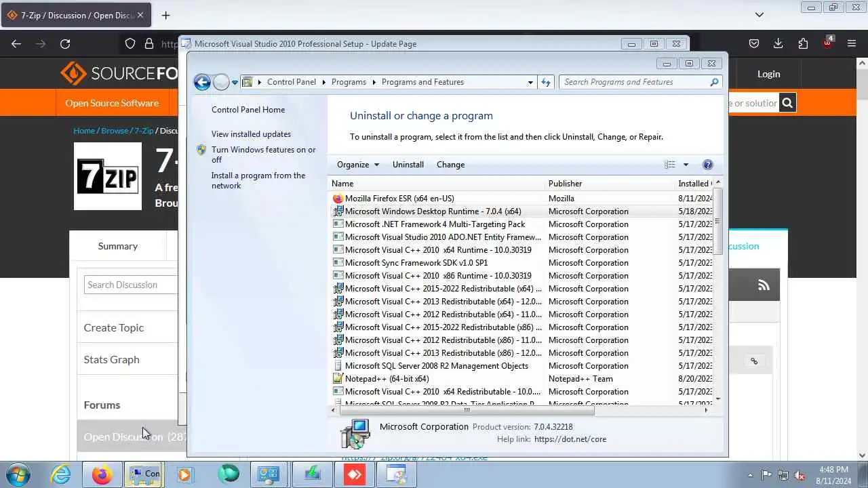Click the Firefox icon in the program list

pos(338,199)
